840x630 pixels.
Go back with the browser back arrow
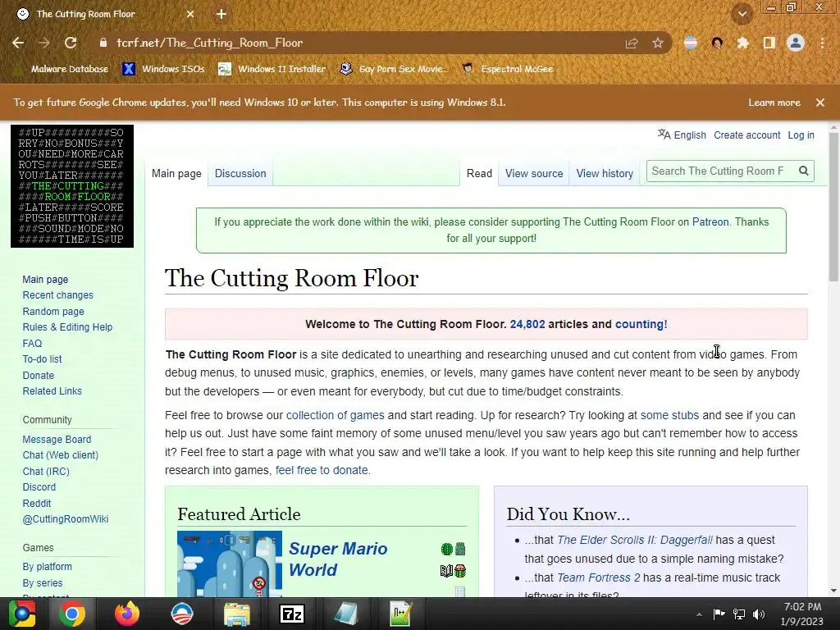[x=18, y=43]
